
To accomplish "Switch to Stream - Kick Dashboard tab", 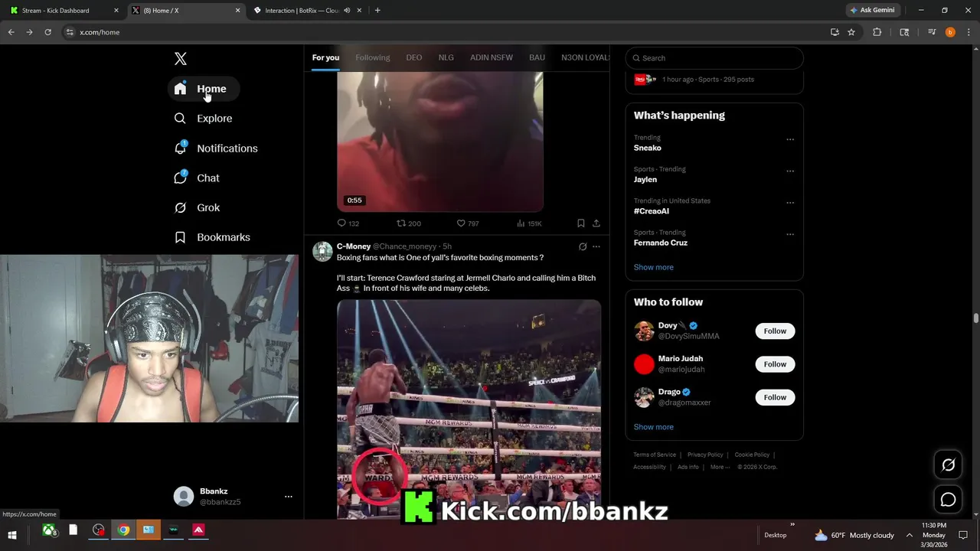I will 63,11.
